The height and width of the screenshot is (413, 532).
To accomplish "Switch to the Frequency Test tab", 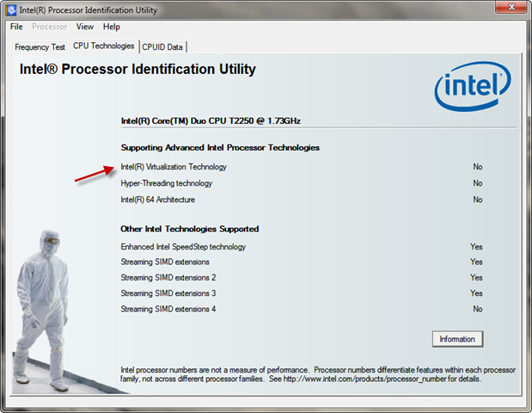I will 40,46.
